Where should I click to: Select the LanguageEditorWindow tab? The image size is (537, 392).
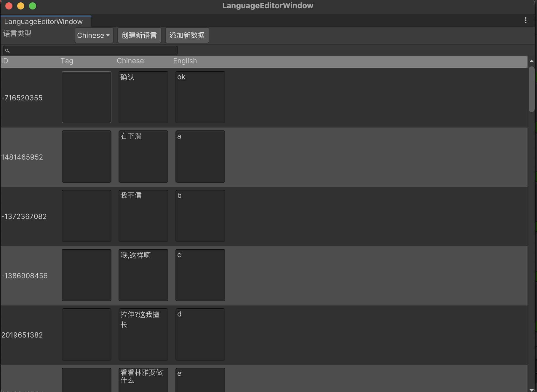[x=46, y=21]
